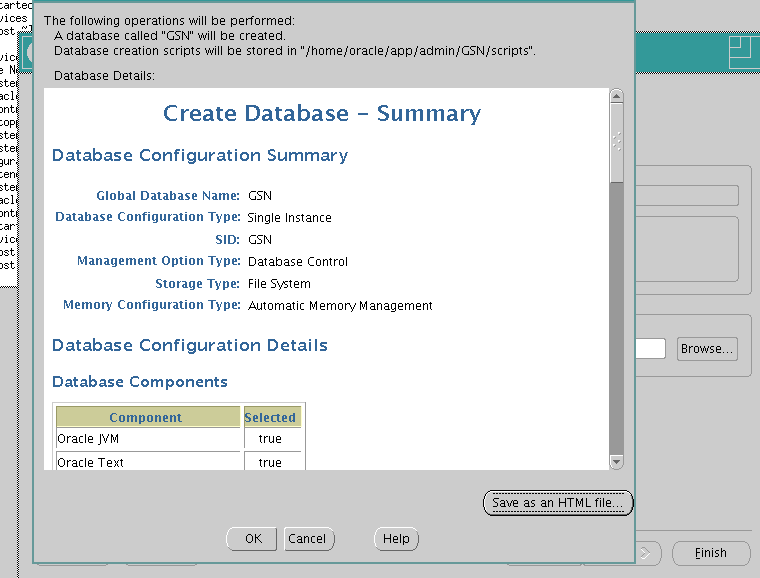This screenshot has height=578, width=760.
Task: Click the Memory Configuration Type label
Action: (152, 305)
